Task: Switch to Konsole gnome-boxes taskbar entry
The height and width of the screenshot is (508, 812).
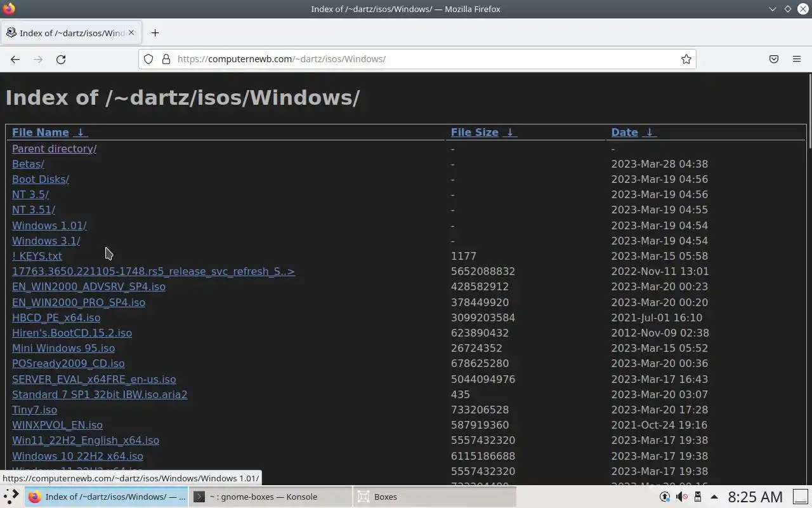Action: click(270, 497)
